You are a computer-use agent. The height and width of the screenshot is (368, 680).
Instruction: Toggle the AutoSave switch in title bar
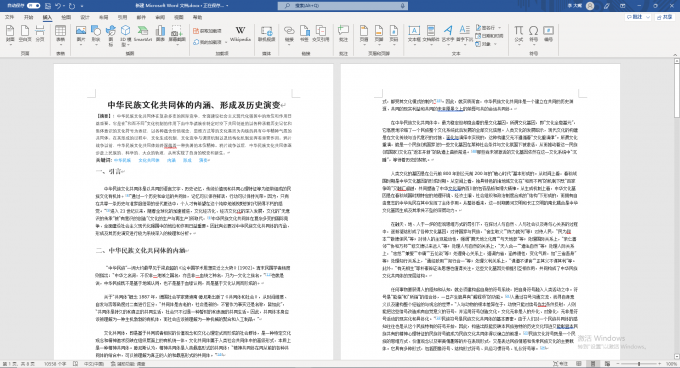33,6
